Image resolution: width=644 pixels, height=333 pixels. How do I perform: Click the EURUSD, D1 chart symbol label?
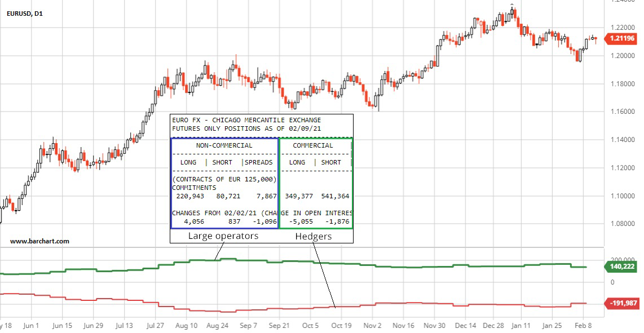coord(25,14)
